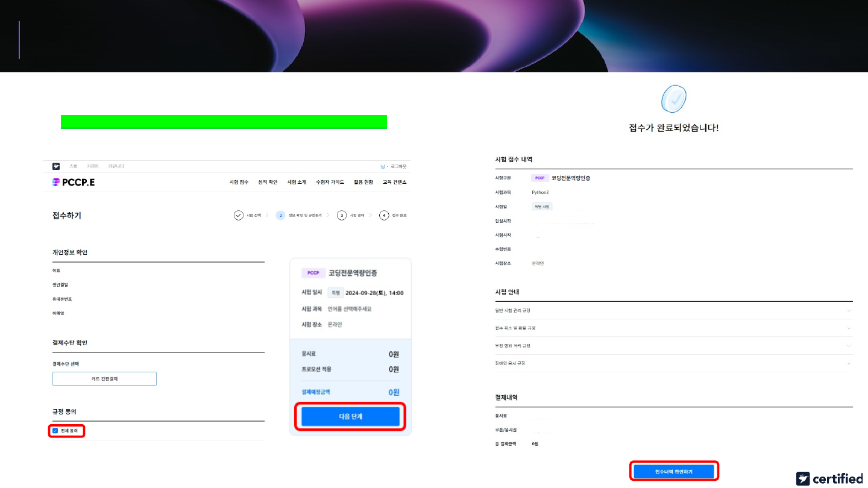Toggle the 전체 동의 checkbox
The image size is (868, 488).
[x=55, y=431]
